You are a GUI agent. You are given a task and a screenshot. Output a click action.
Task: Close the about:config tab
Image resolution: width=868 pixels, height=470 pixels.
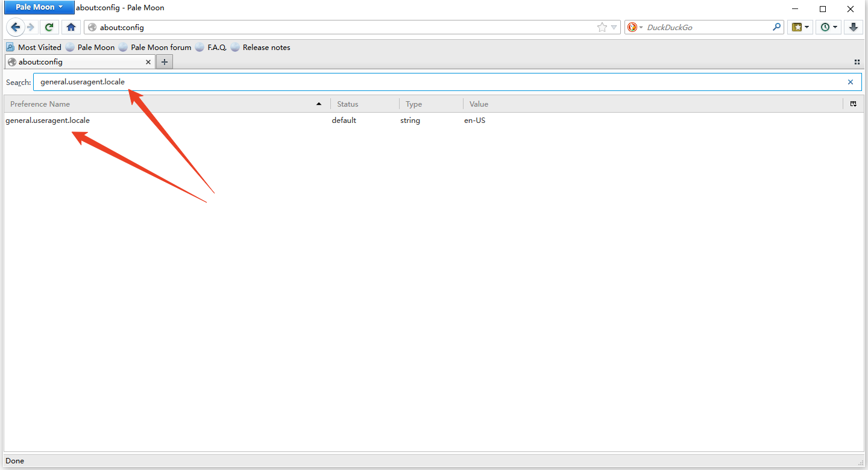coord(149,62)
